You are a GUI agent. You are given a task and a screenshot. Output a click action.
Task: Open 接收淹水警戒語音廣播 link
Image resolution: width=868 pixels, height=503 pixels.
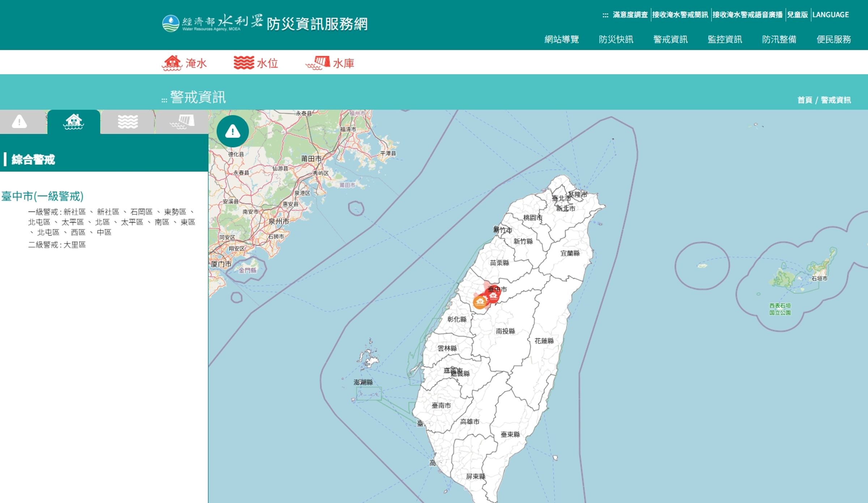748,15
